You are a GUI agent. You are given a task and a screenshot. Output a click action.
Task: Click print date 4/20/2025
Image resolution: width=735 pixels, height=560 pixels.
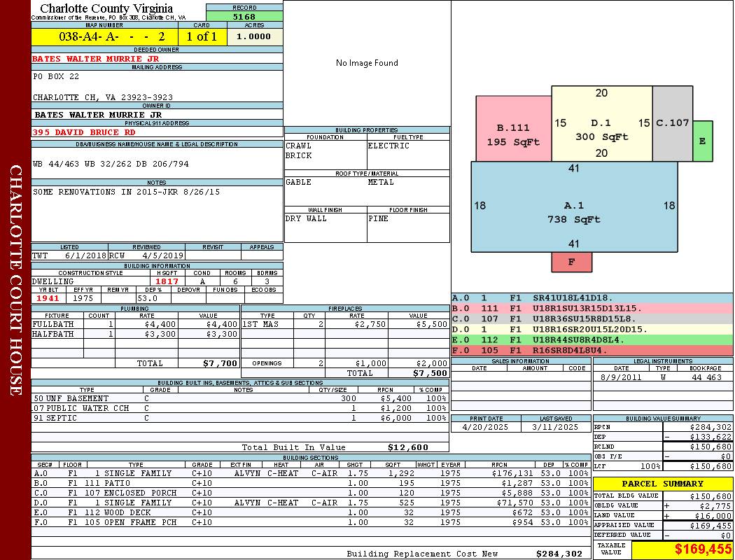click(485, 428)
